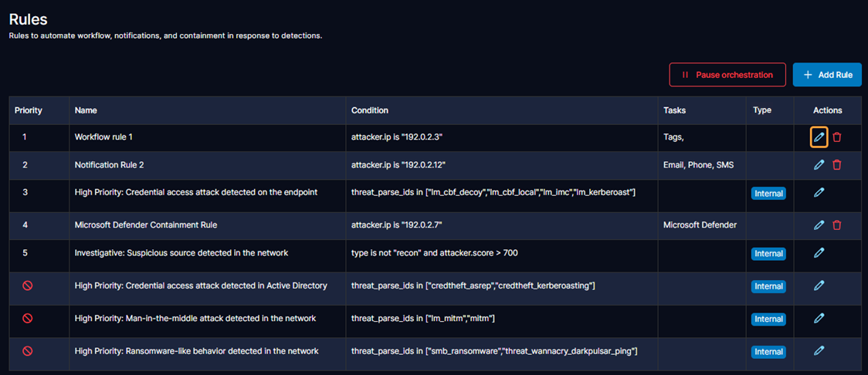
Task: Click disabled icon for Man-in-the-middle rule
Action: pos(28,318)
